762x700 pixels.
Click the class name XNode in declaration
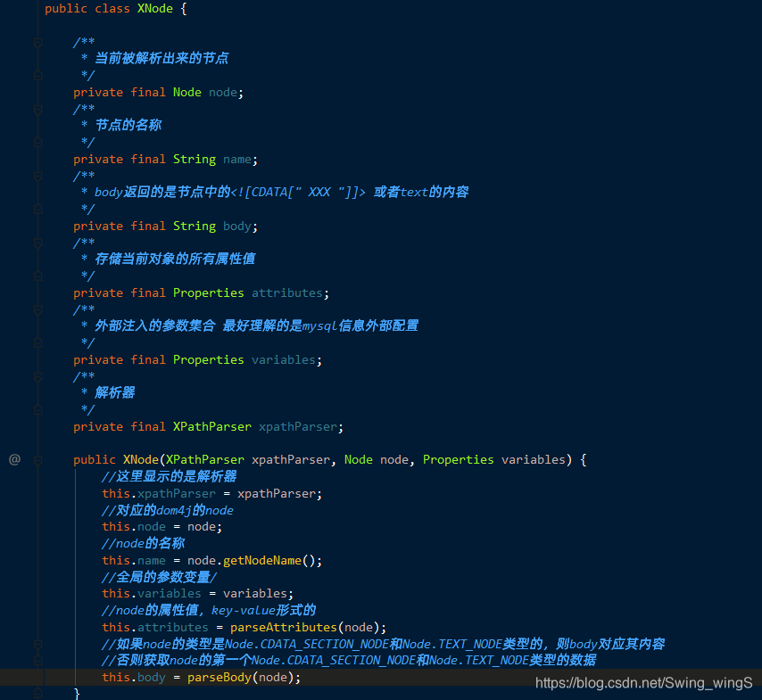pos(154,9)
